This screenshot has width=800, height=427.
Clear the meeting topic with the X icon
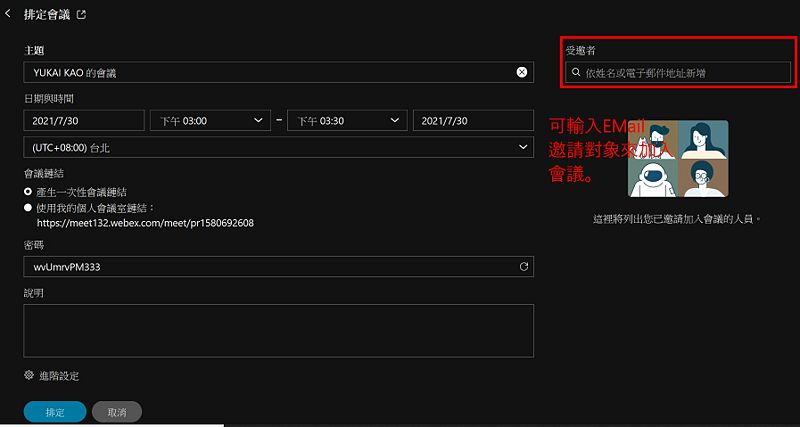521,72
